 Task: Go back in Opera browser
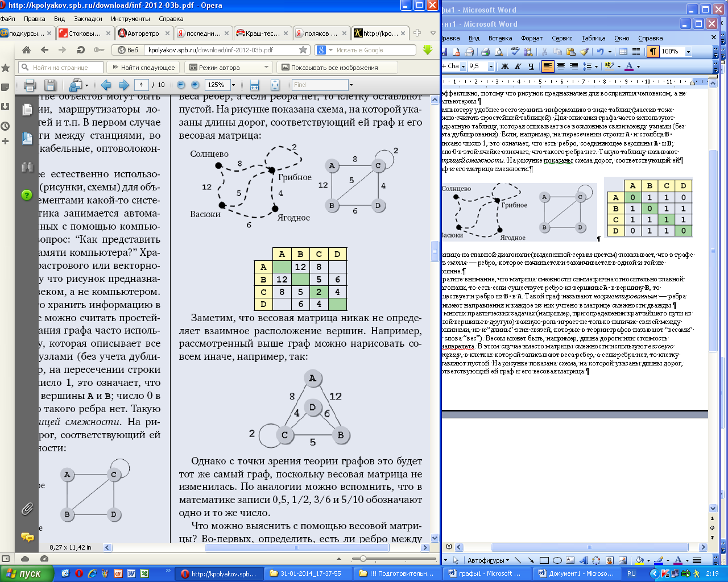[44, 50]
